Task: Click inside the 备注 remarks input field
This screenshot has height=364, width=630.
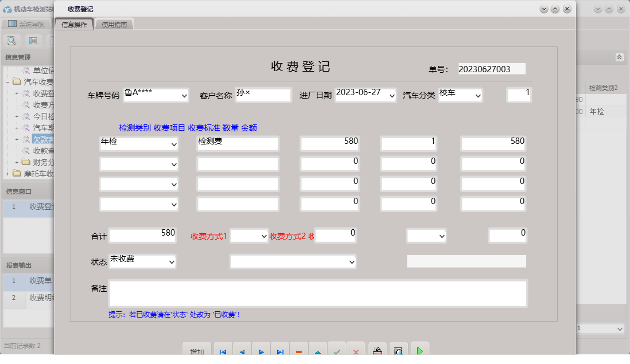Action: [x=318, y=292]
